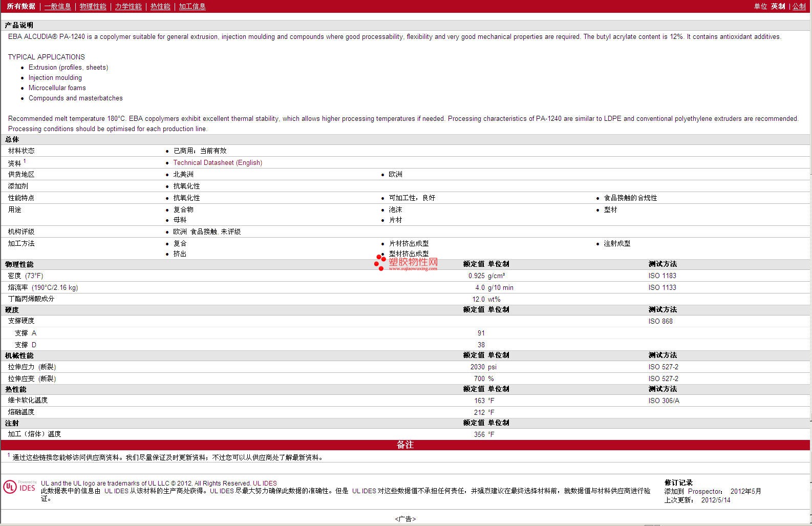Viewport: 812px width, 526px height.
Task: Switch units to 公制
Action: coord(799,6)
